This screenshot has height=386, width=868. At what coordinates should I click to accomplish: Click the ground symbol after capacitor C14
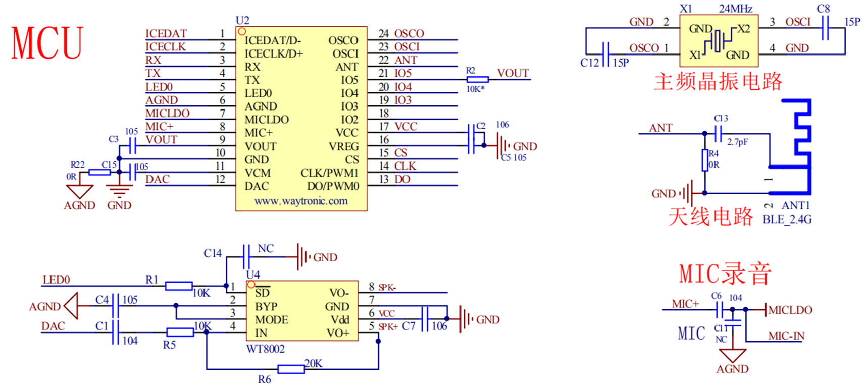coord(303,257)
